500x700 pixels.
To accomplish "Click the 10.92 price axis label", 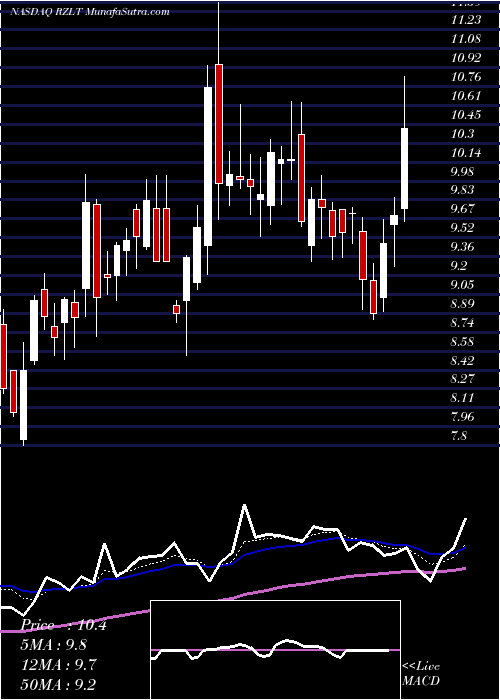I will [x=466, y=58].
